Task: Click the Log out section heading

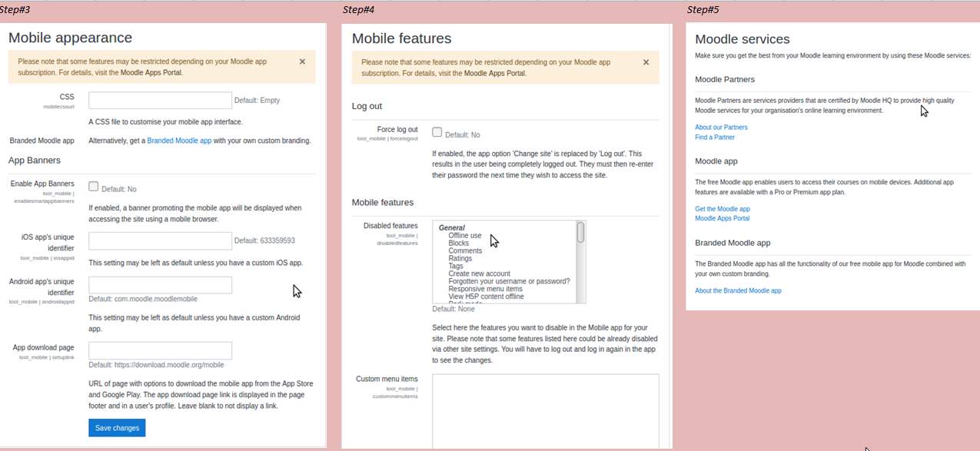Action: [x=367, y=106]
